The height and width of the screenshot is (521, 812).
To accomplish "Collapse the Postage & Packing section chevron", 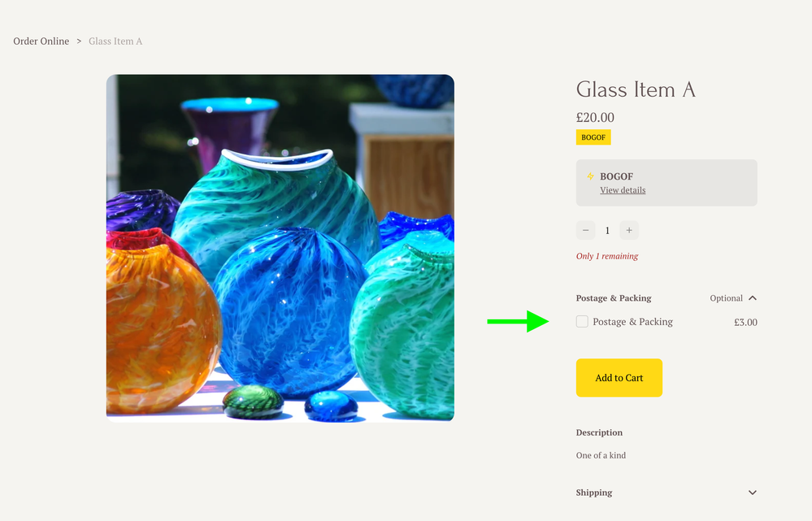I will coord(753,298).
